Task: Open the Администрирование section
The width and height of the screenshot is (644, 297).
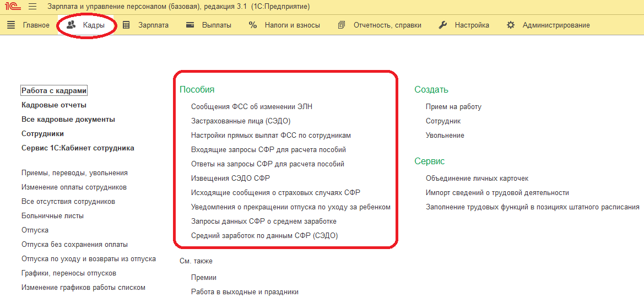Action: [548, 25]
